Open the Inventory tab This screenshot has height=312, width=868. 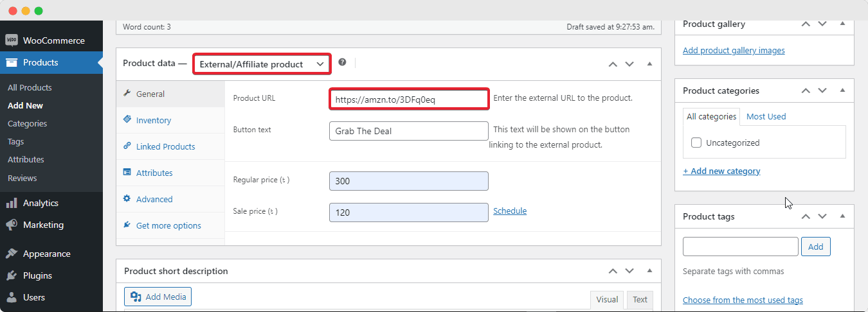pos(153,120)
